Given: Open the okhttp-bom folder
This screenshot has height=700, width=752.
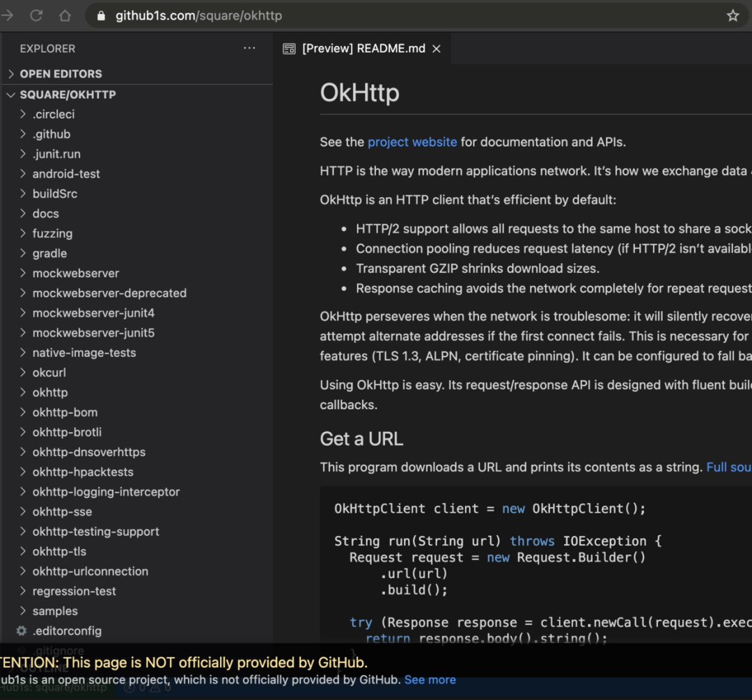Looking at the screenshot, I should (x=136, y=413).
